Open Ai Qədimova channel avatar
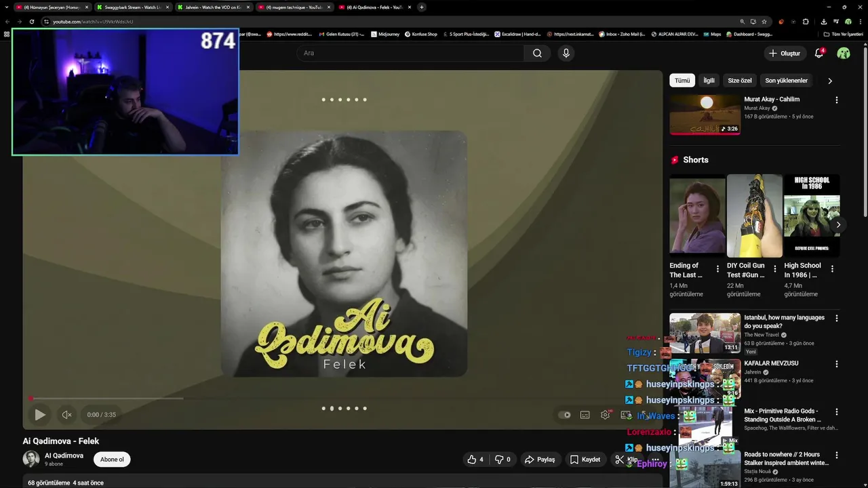The image size is (868, 488). pyautogui.click(x=31, y=459)
